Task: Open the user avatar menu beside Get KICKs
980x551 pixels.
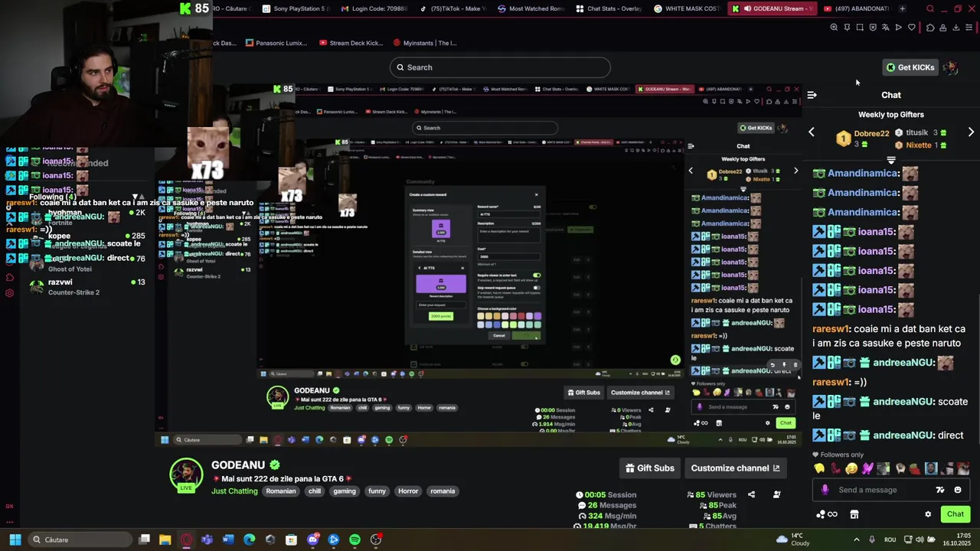Action: pyautogui.click(x=951, y=67)
